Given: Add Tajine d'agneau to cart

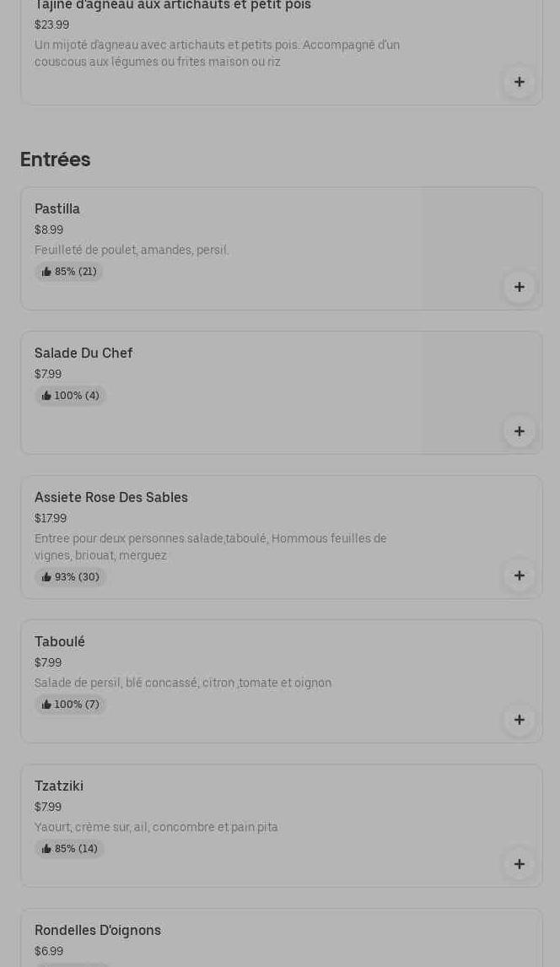Looking at the screenshot, I should 519,82.
